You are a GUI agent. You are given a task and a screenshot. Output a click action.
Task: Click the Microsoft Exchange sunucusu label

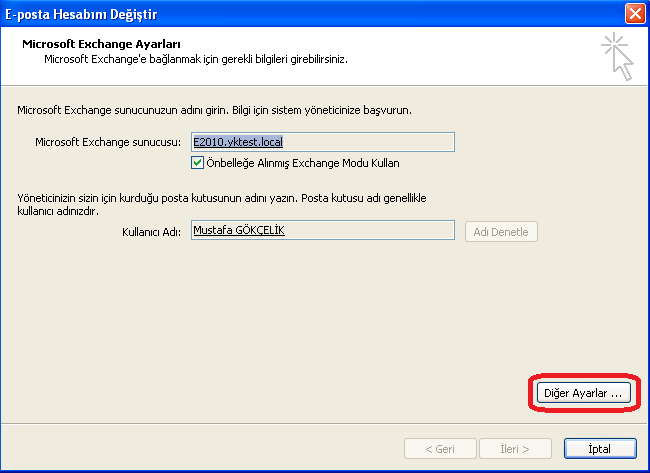click(x=106, y=142)
